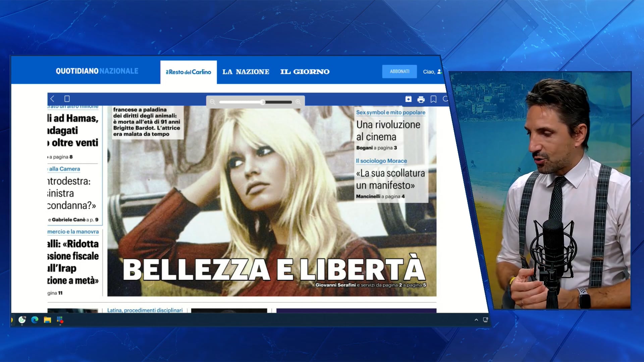Image resolution: width=644 pixels, height=362 pixels.
Task: Click the zoom out magnifier icon
Action: [x=212, y=102]
